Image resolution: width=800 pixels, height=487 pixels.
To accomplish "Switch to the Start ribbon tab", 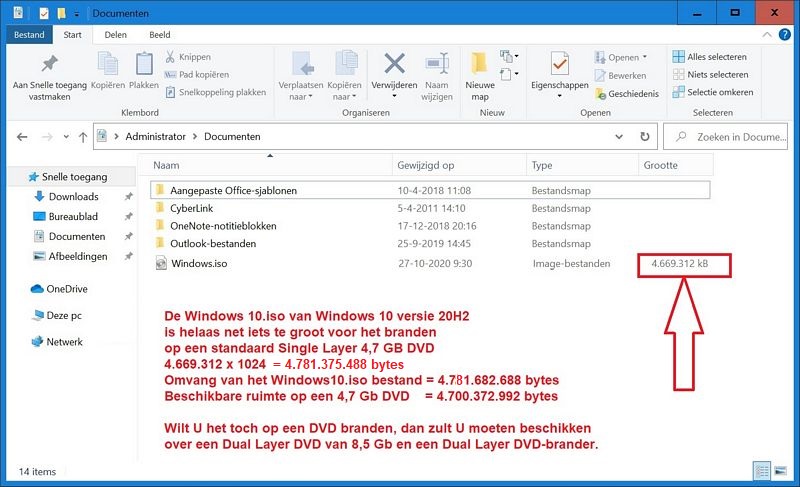I will [x=72, y=35].
